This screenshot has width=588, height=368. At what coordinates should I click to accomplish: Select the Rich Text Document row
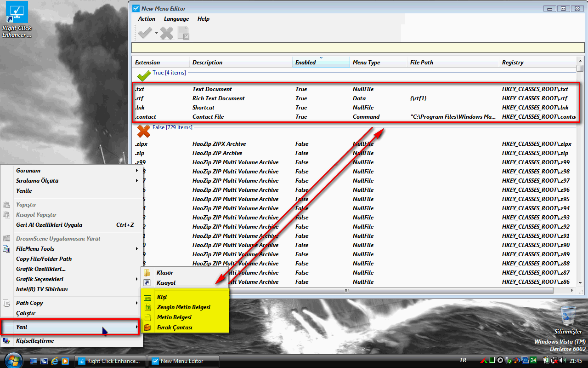355,98
